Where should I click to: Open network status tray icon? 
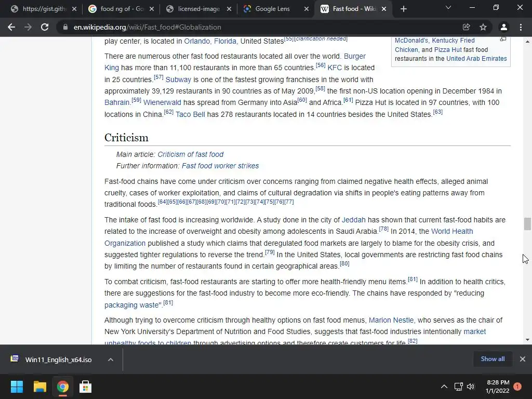click(x=459, y=387)
